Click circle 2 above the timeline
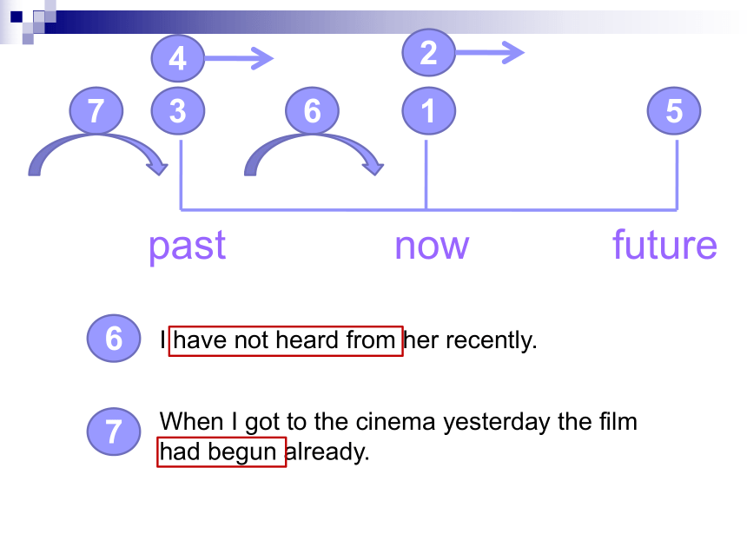747x560 pixels. tap(428, 53)
